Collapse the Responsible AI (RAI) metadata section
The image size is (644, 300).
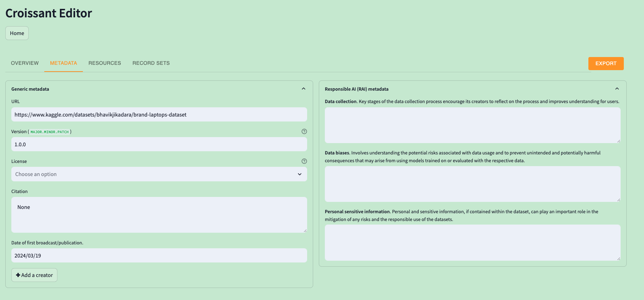tap(617, 89)
